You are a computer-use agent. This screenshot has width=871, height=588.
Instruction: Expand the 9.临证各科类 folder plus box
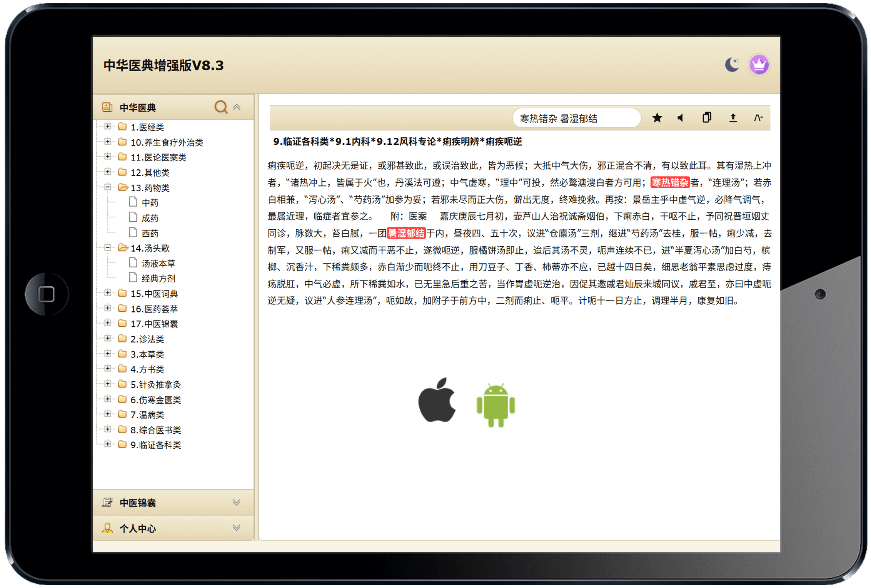point(108,444)
